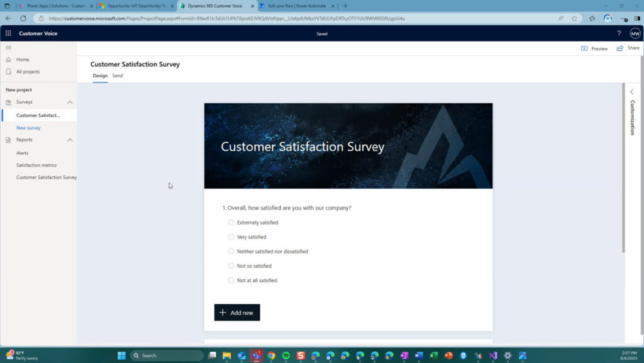Click the Reports section icon
Screen dimensions: 644x363
(8, 140)
